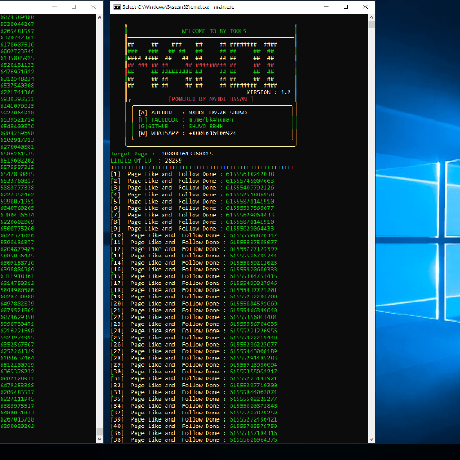This screenshot has height=460, width=460.
Task: Click row [3] Page Like and Follow Done
Action: (x=193, y=188)
